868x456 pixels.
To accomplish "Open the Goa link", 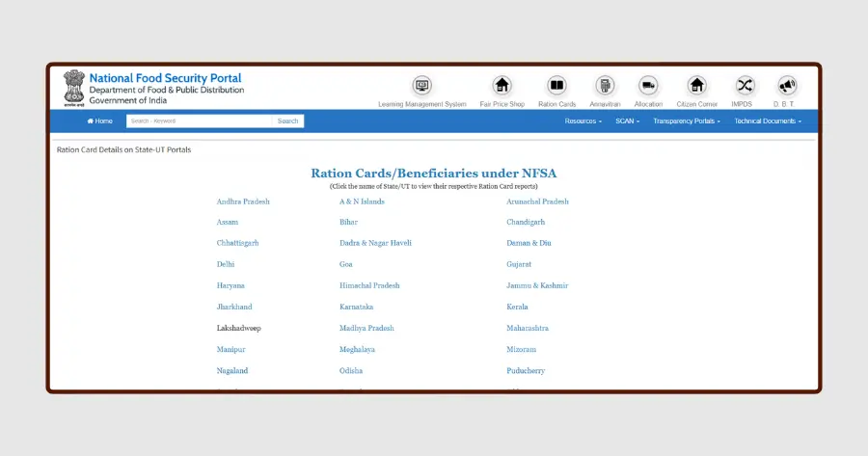I will (x=346, y=264).
